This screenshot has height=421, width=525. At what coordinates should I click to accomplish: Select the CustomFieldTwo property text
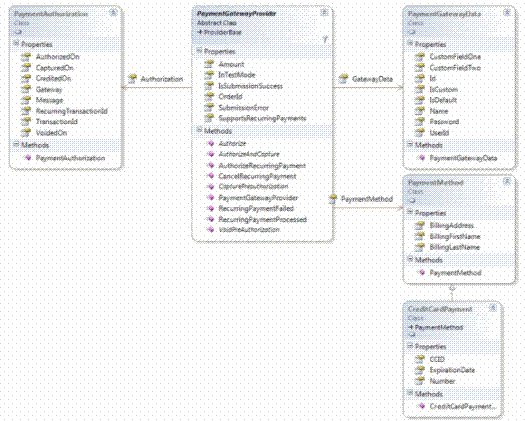pos(455,68)
